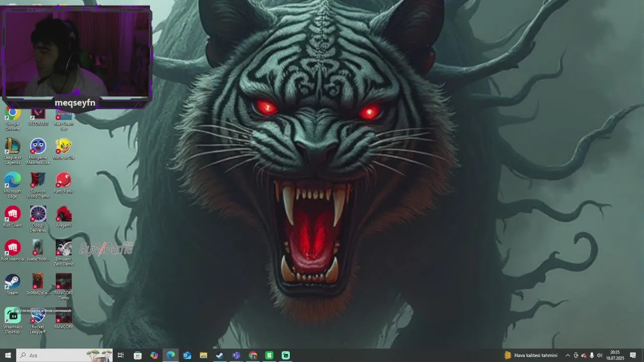
Task: Select the Emissary Zero Demo desktop icon
Action: pos(64,253)
